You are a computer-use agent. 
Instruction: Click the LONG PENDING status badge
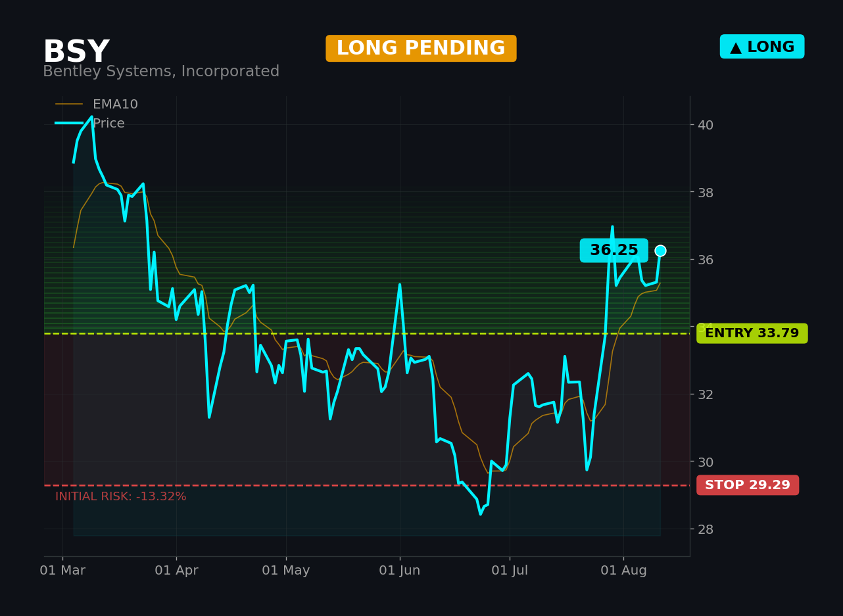click(421, 49)
